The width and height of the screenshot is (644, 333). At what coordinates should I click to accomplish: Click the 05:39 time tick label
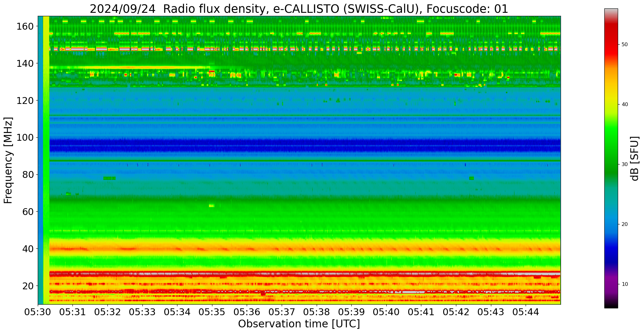pos(352,312)
